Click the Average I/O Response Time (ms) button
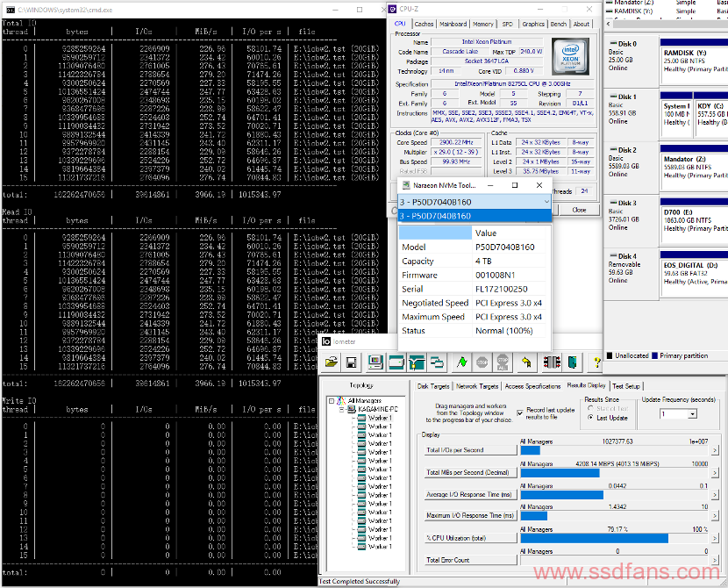The width and height of the screenshot is (728, 588). (471, 495)
